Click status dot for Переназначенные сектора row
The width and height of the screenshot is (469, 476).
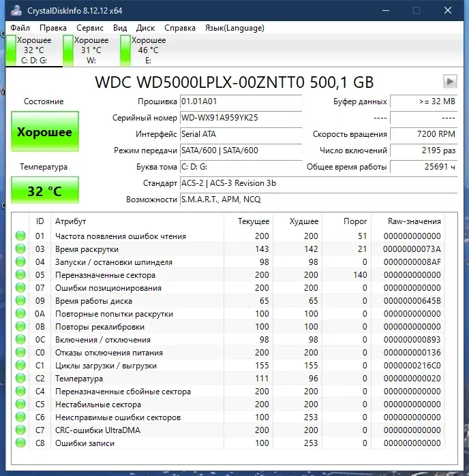point(20,274)
